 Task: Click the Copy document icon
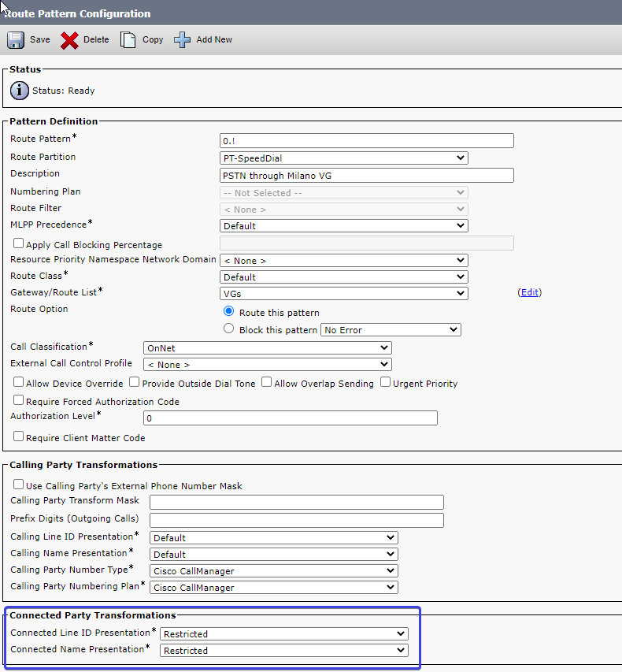point(128,40)
